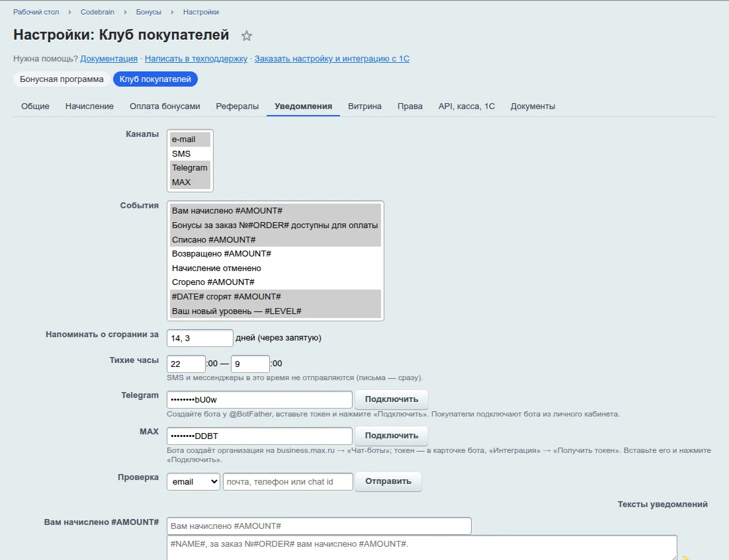Select event Ваш новый уровень — #LEVEL#
The image size is (729, 560).
click(275, 311)
